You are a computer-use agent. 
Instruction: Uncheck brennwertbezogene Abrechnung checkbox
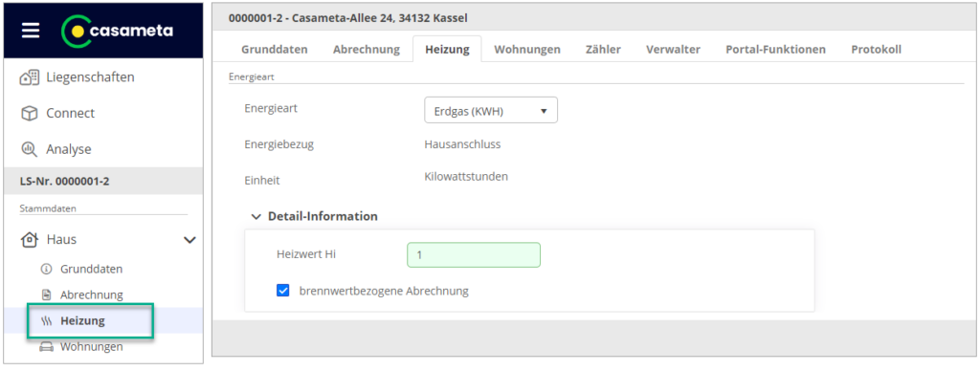[283, 291]
